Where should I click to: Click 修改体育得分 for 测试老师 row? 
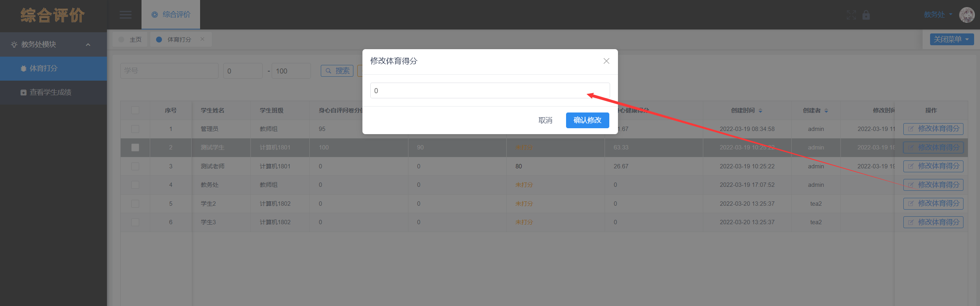tap(933, 166)
